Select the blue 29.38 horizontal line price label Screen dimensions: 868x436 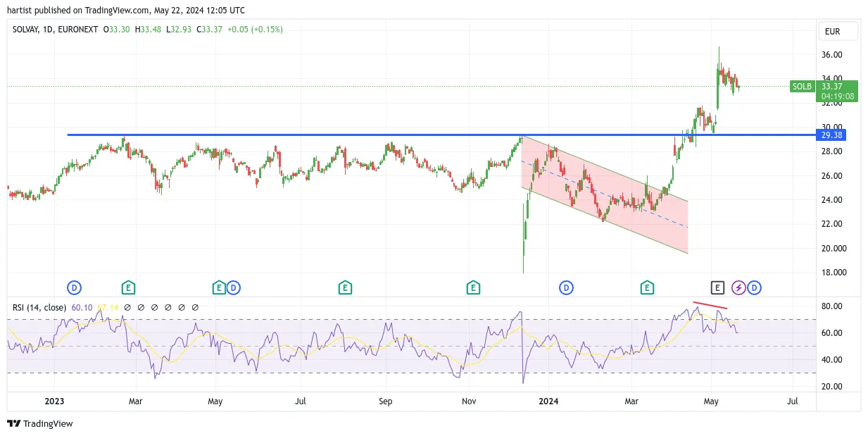point(838,135)
